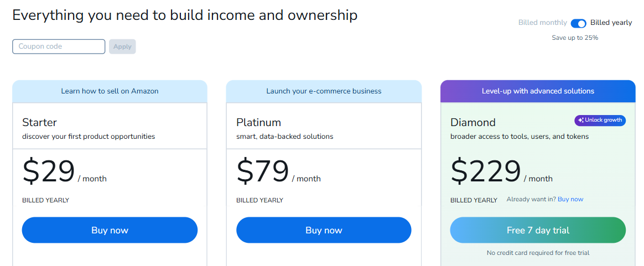
Task: Click the 'Save up to 25%' text
Action: (575, 38)
